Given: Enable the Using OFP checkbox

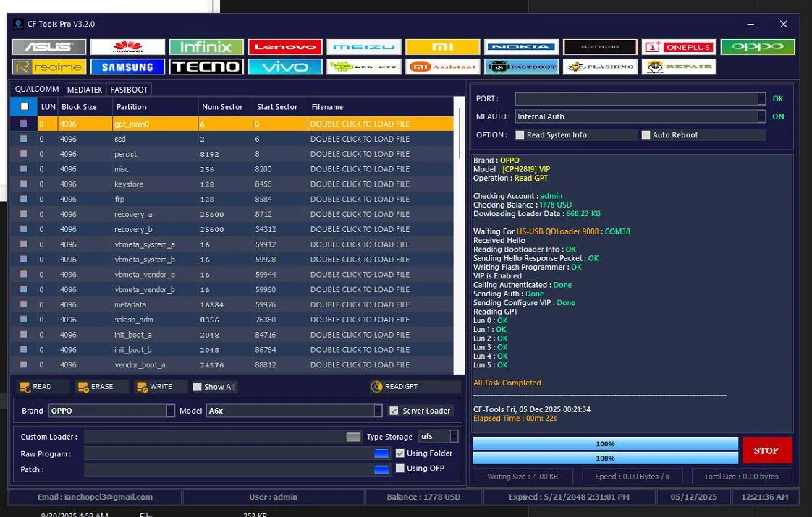Looking at the screenshot, I should 399,468.
